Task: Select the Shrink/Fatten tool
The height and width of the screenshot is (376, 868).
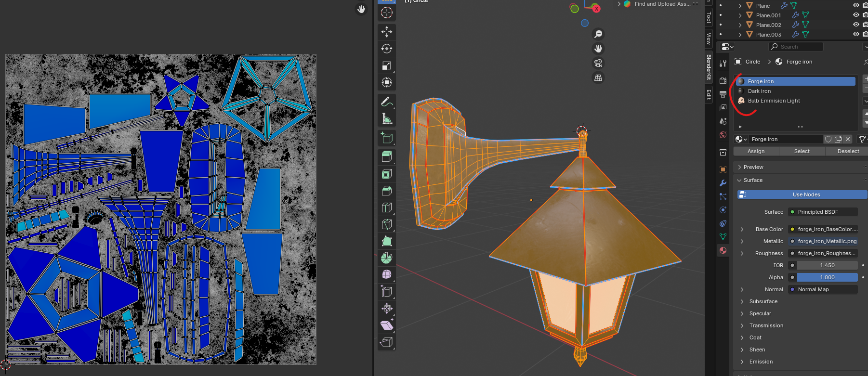Action: click(x=387, y=309)
